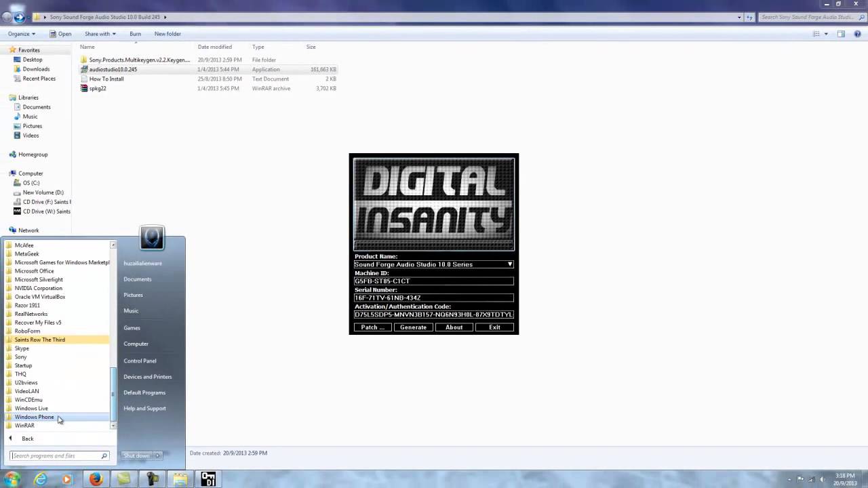This screenshot has width=868, height=488.
Task: Open New Volume (D:) drive
Action: 43,192
